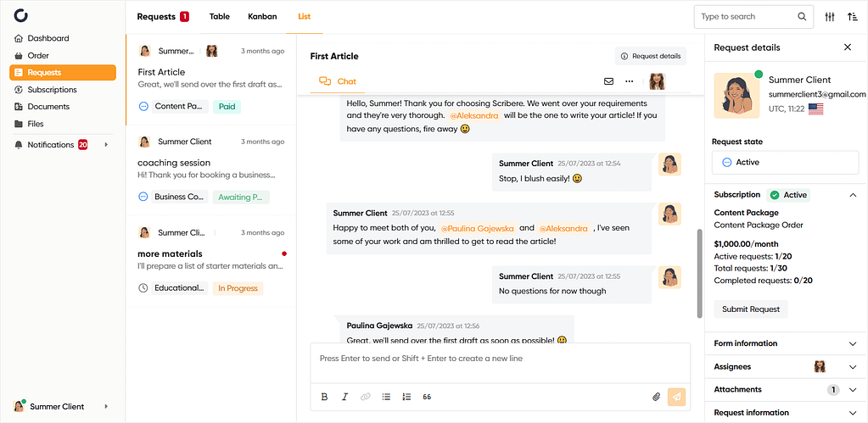
Task: Click the message input field
Action: click(500, 364)
